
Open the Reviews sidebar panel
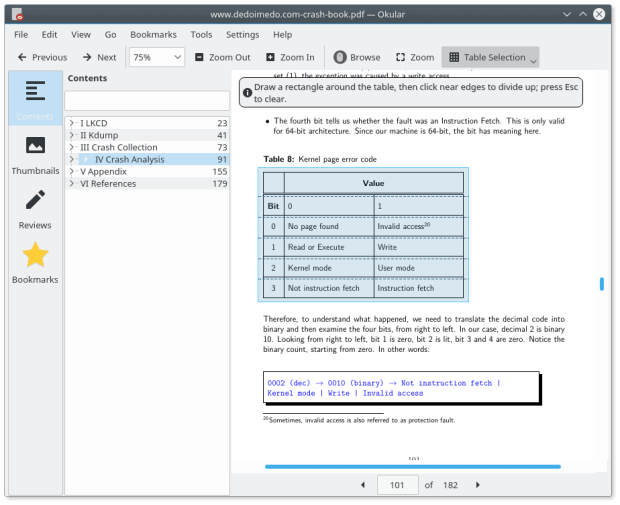point(35,209)
